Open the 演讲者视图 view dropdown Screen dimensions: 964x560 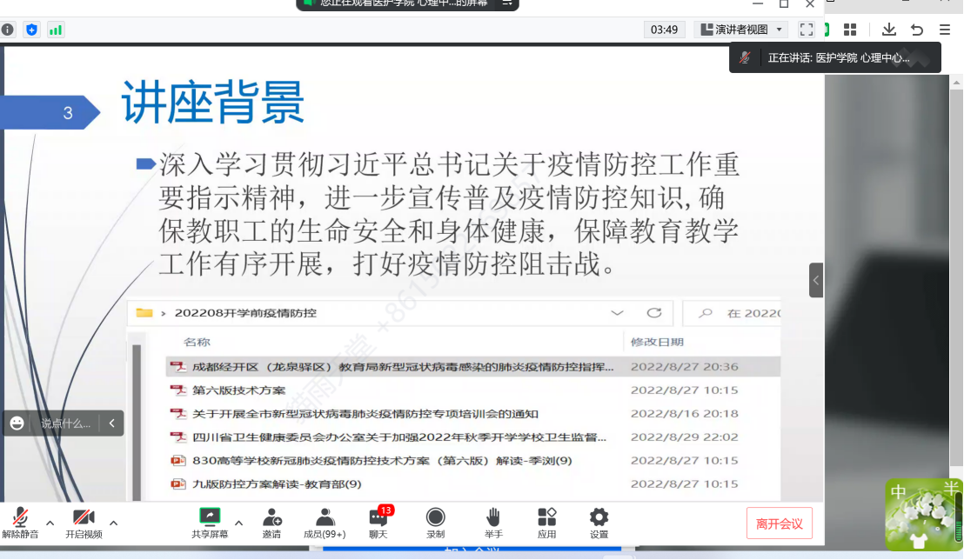pos(741,30)
